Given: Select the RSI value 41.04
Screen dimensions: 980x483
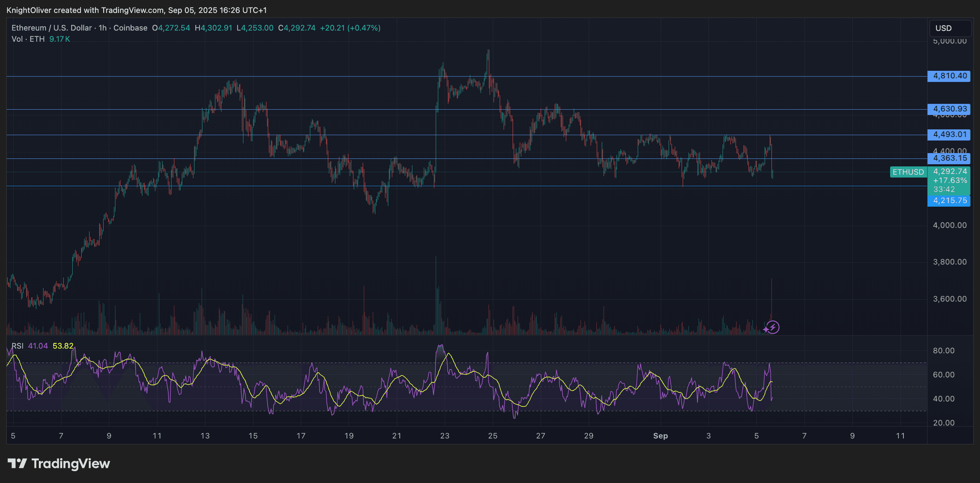Looking at the screenshot, I should click(x=38, y=346).
